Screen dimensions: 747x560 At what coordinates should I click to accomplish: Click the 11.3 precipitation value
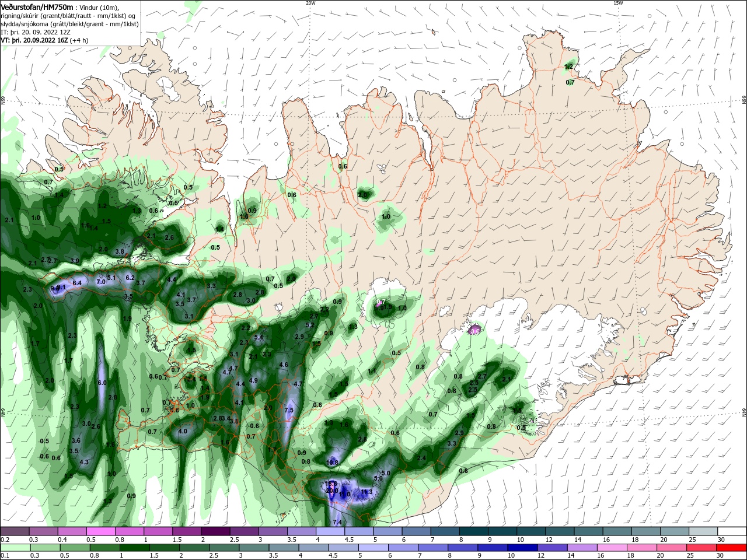[366, 492]
